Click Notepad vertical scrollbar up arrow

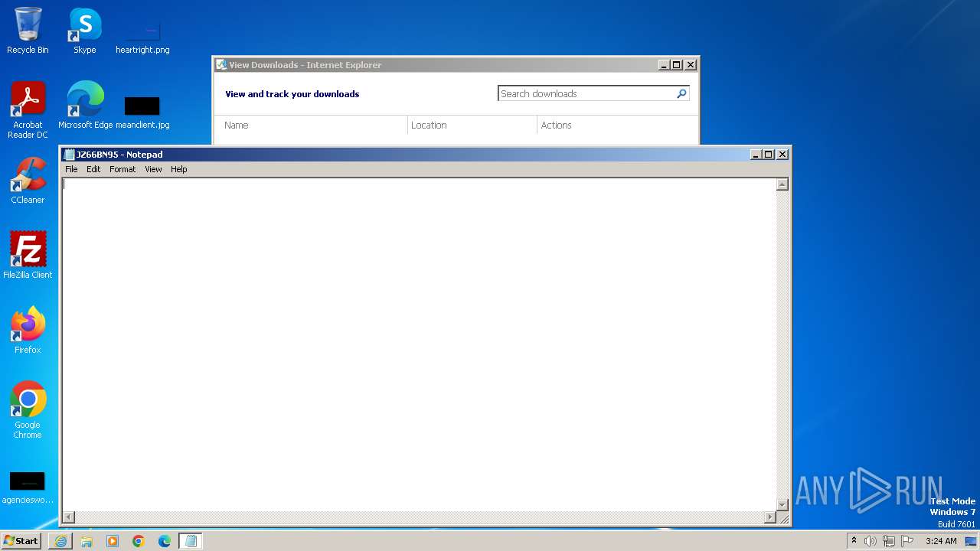tap(782, 184)
